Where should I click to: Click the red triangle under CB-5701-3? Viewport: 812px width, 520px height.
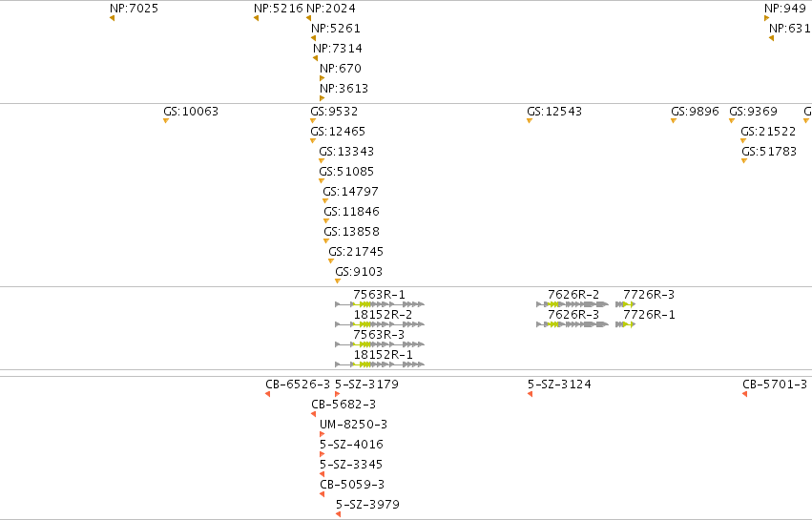point(744,395)
